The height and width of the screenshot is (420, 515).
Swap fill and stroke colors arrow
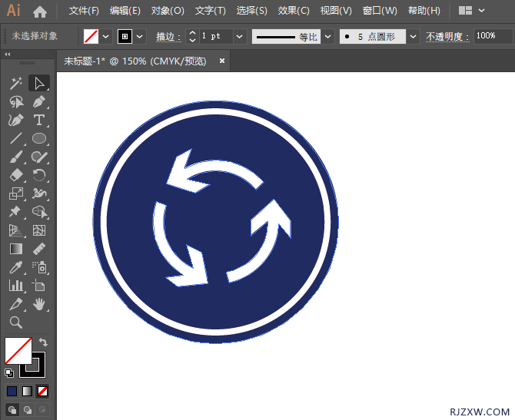[x=43, y=342]
